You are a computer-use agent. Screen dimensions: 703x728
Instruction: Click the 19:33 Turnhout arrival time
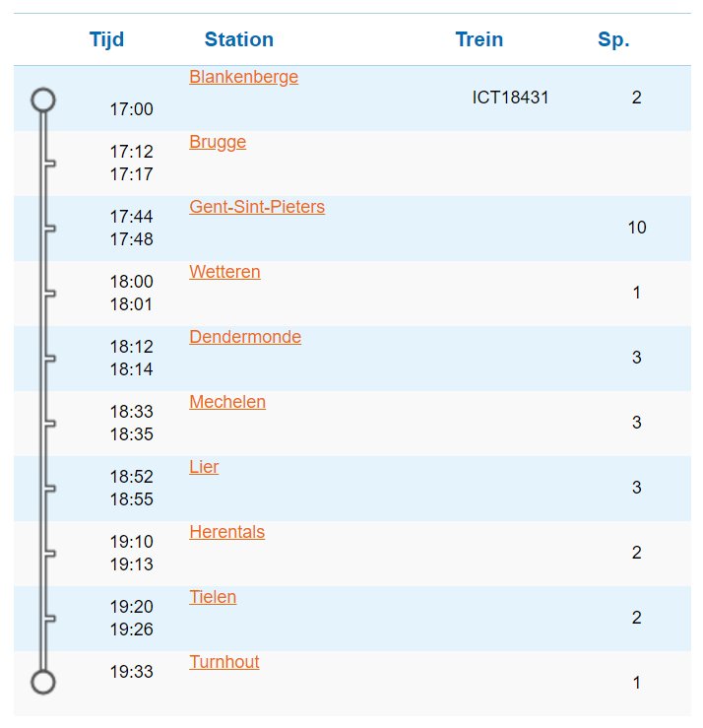point(131,672)
